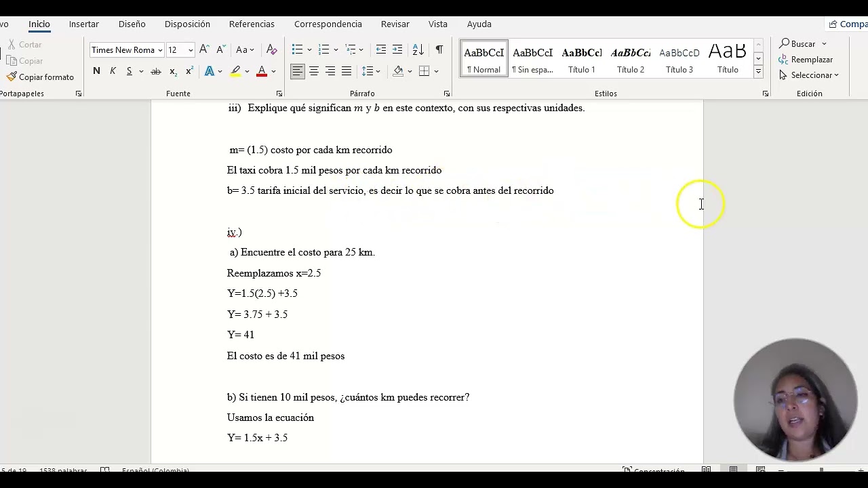Decrease the paragraph indent
868x488 pixels.
click(381, 49)
